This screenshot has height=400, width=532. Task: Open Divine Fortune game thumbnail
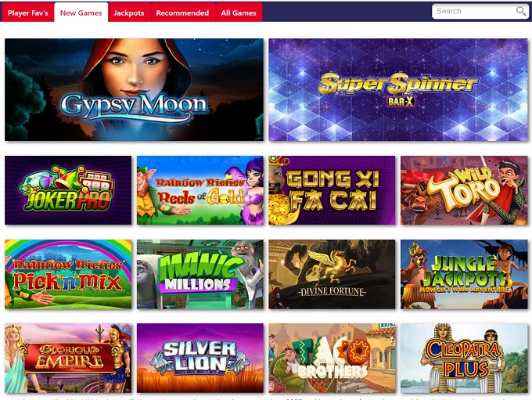tap(332, 274)
